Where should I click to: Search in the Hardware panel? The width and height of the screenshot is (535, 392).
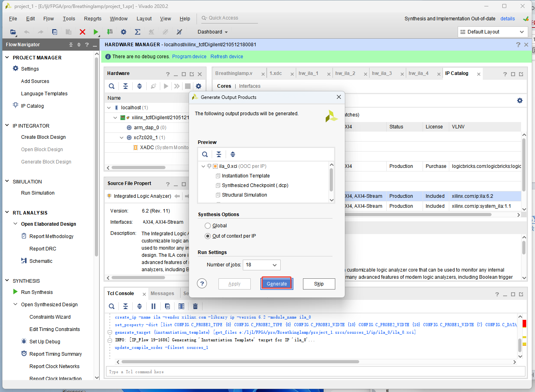112,86
